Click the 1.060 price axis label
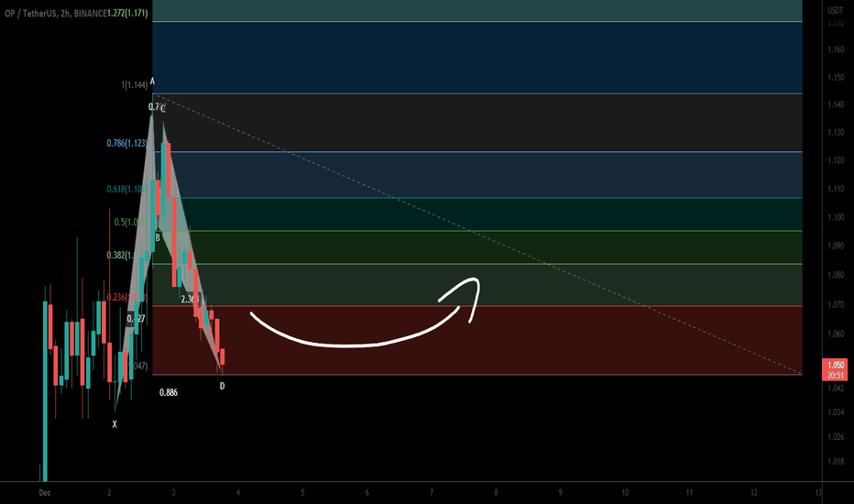Image resolution: width=854 pixels, height=504 pixels. coord(836,334)
